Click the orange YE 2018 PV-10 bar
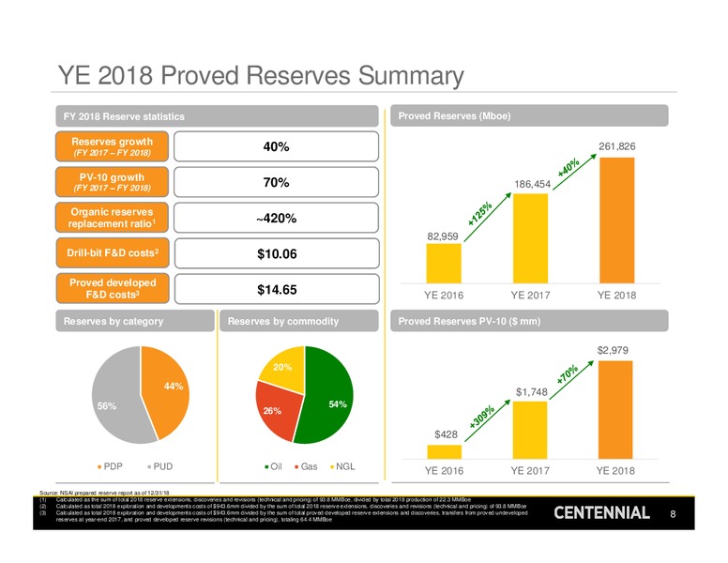 (x=615, y=410)
